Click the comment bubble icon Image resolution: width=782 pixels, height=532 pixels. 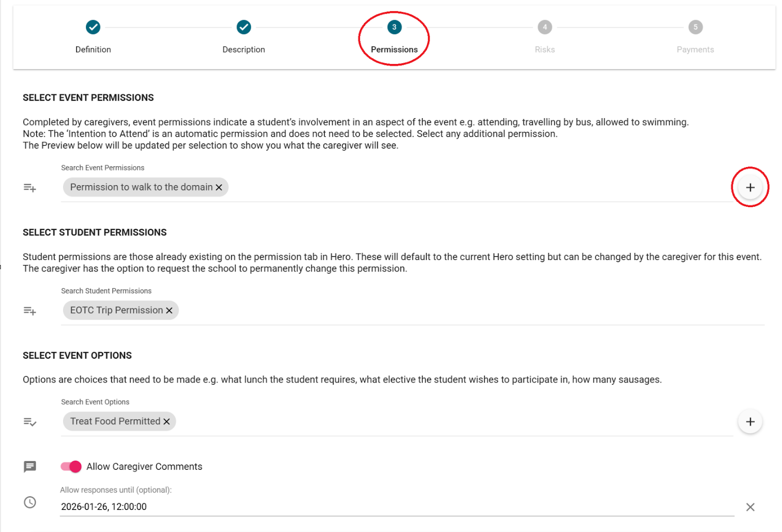pyautogui.click(x=30, y=467)
